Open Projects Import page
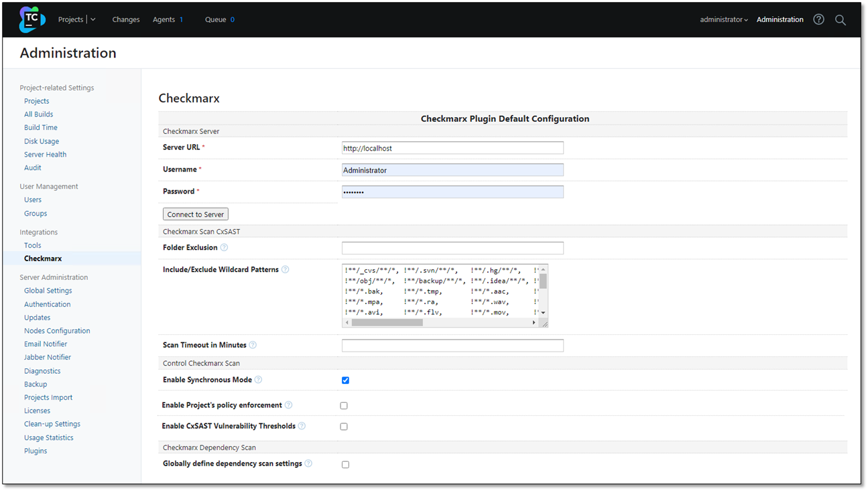Viewport: 868px width, 491px height. coord(48,397)
